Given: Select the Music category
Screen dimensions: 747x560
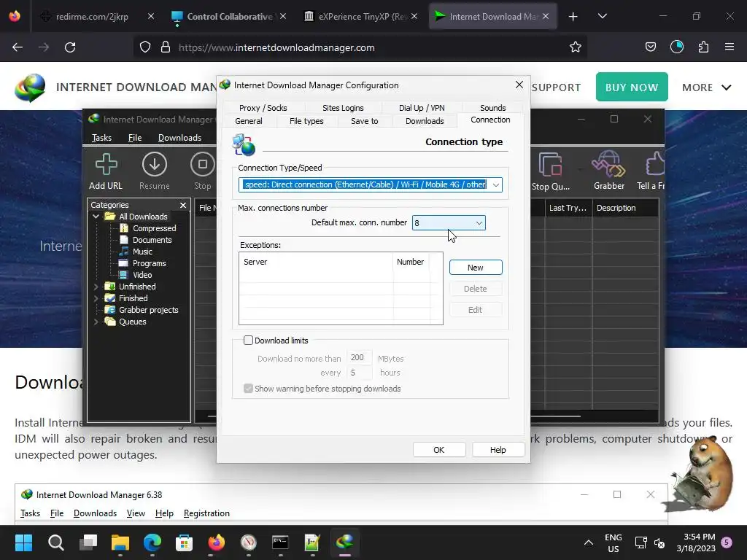Looking at the screenshot, I should click(142, 252).
